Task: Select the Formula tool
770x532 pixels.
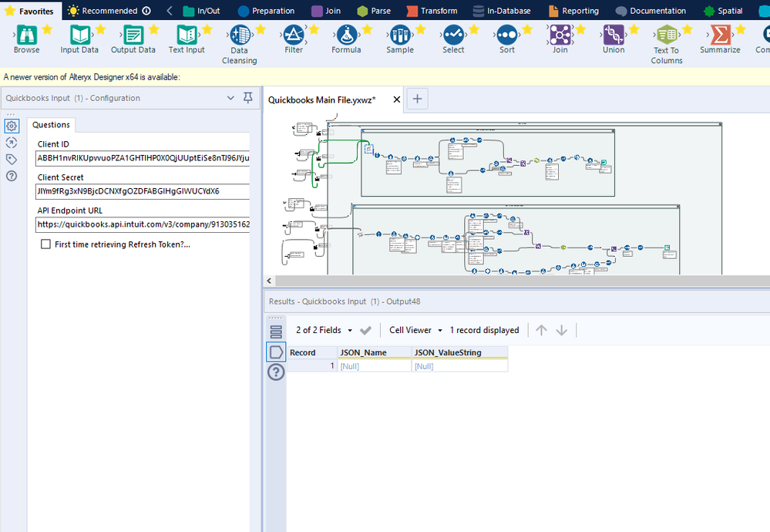Action: tap(346, 35)
